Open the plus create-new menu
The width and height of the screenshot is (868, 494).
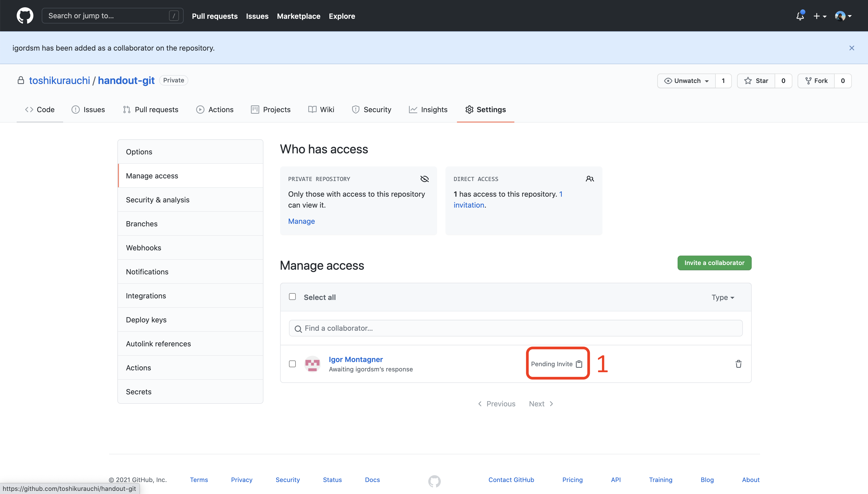pos(820,16)
